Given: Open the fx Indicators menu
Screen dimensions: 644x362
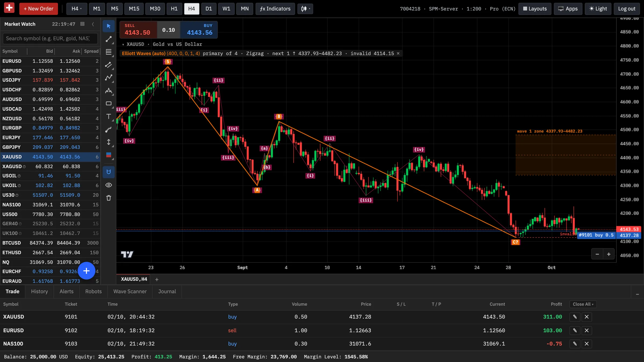Looking at the screenshot, I should 275,9.
